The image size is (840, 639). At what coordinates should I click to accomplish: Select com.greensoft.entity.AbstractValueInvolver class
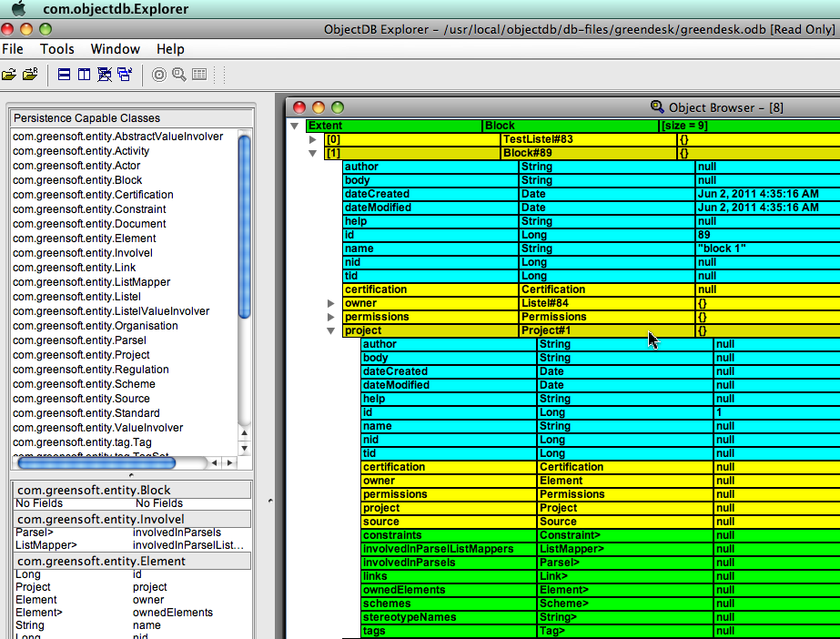[118, 137]
